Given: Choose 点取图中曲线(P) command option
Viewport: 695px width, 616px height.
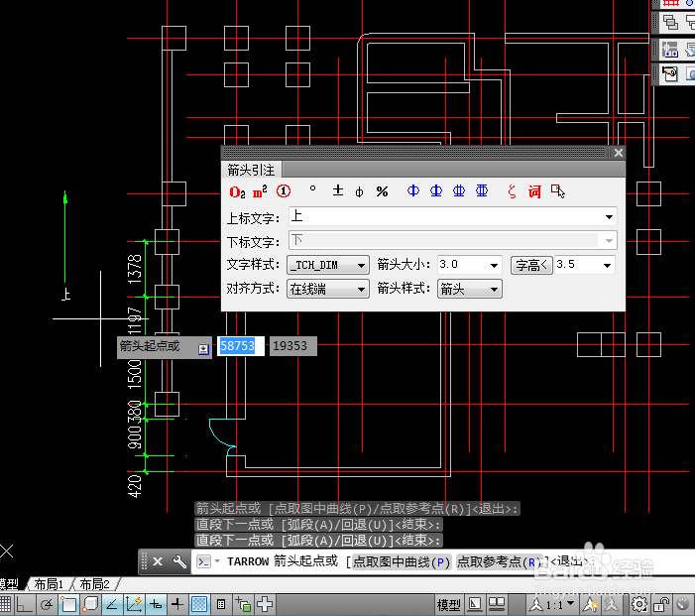Looking at the screenshot, I should [402, 562].
